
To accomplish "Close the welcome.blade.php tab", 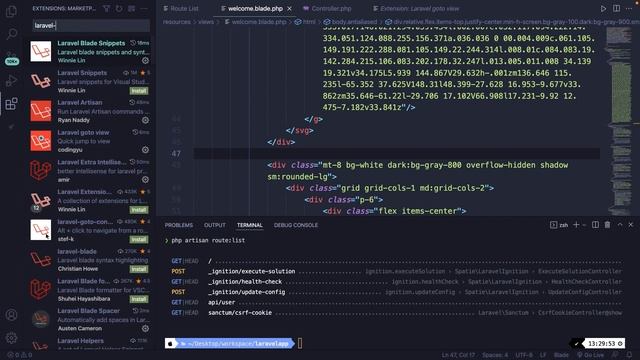I will point(289,9).
